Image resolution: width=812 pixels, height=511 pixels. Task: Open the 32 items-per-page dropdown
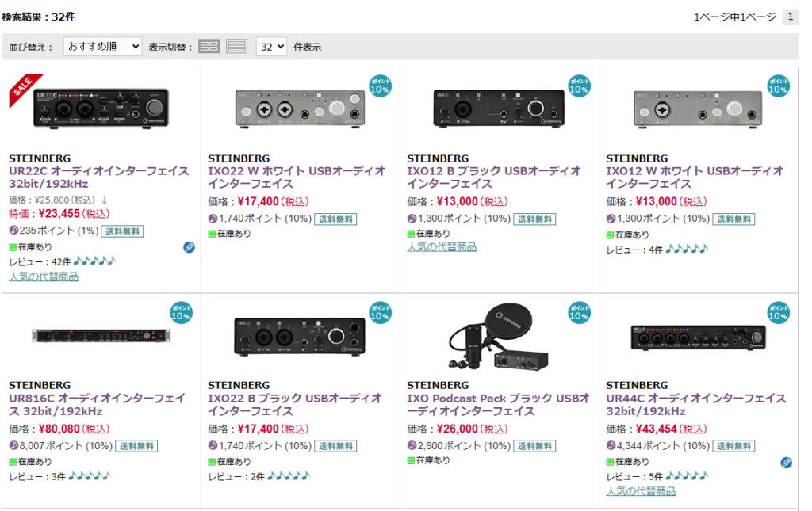click(x=271, y=47)
